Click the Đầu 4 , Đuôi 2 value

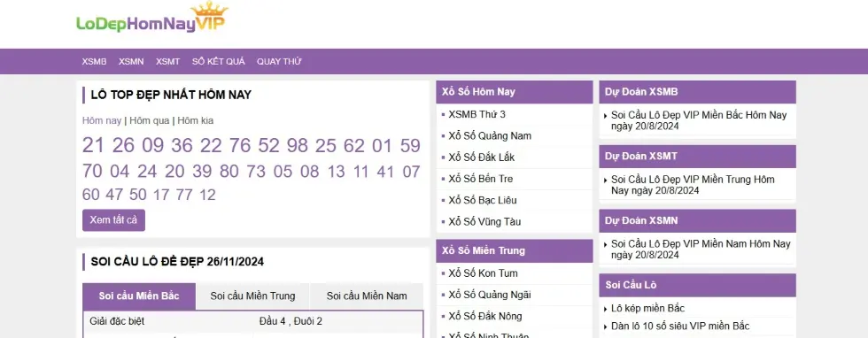click(x=291, y=321)
